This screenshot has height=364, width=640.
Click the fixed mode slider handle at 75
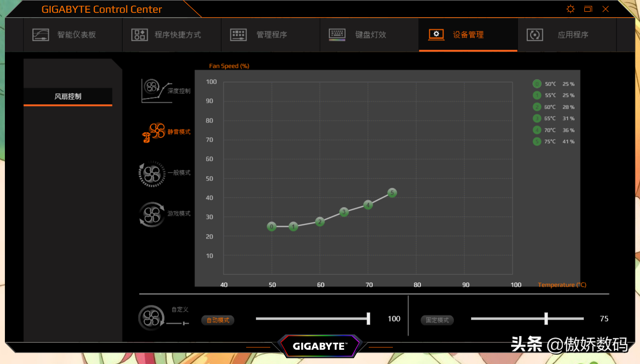tap(546, 319)
